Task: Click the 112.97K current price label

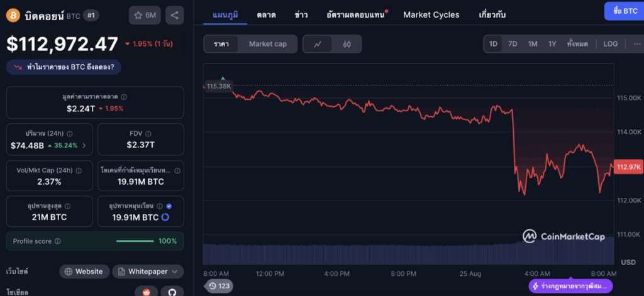Action: (x=628, y=167)
